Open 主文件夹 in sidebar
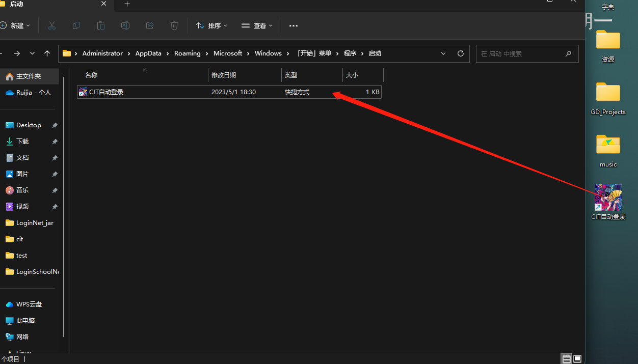This screenshot has height=364, width=638. pyautogui.click(x=30, y=76)
